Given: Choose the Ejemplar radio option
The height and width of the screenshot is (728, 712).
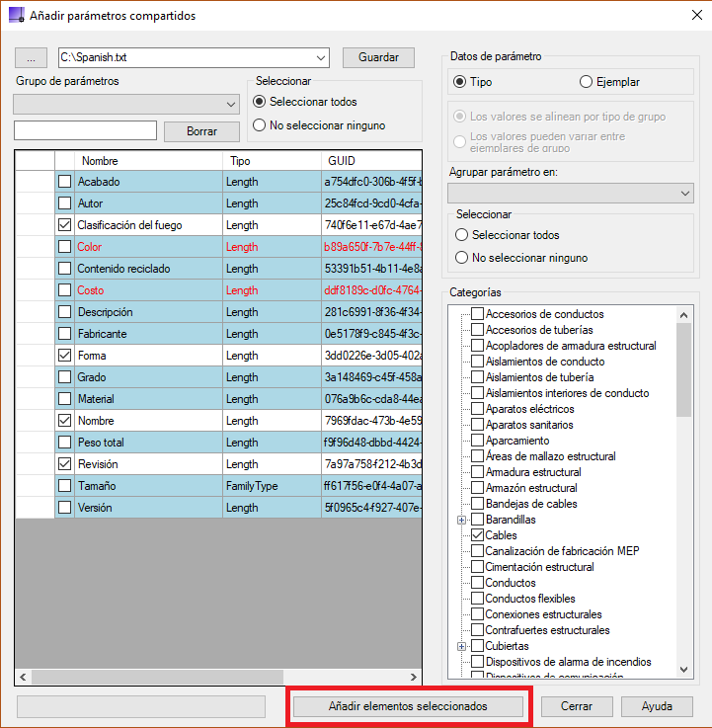Looking at the screenshot, I should tap(586, 82).
